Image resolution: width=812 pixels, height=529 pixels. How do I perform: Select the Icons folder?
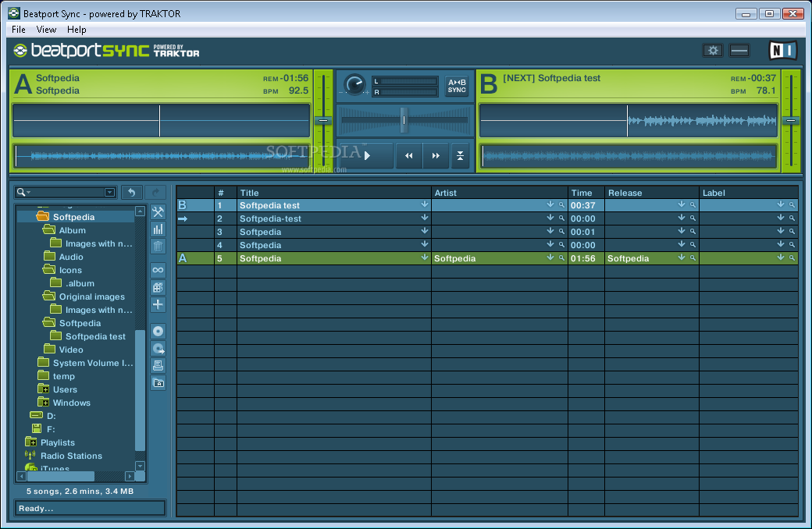70,270
